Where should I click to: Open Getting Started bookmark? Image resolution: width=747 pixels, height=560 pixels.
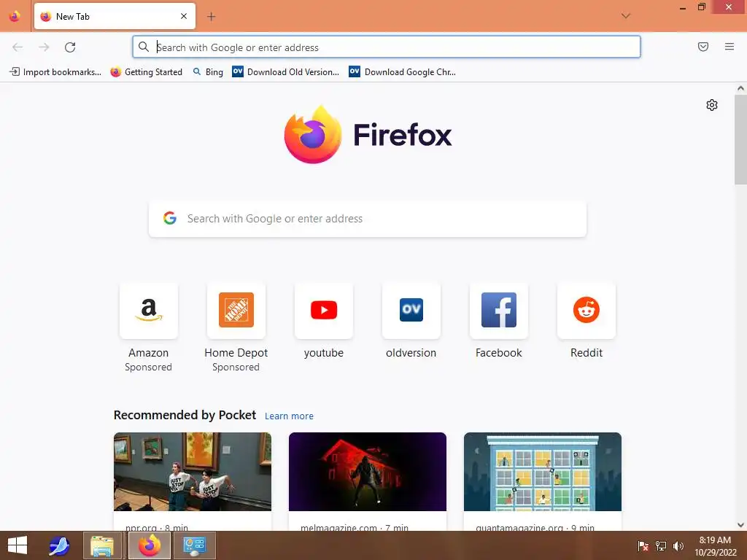[146, 72]
